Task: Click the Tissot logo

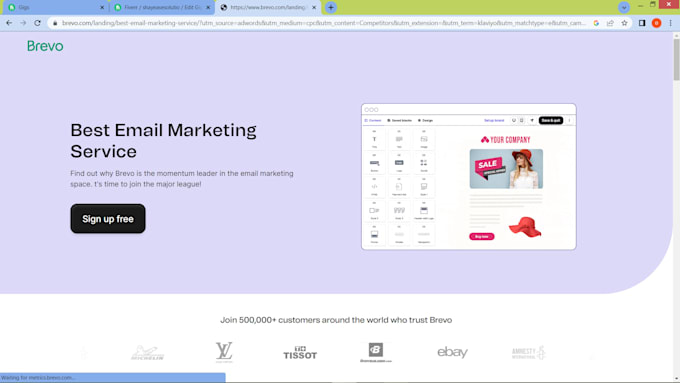Action: click(300, 353)
